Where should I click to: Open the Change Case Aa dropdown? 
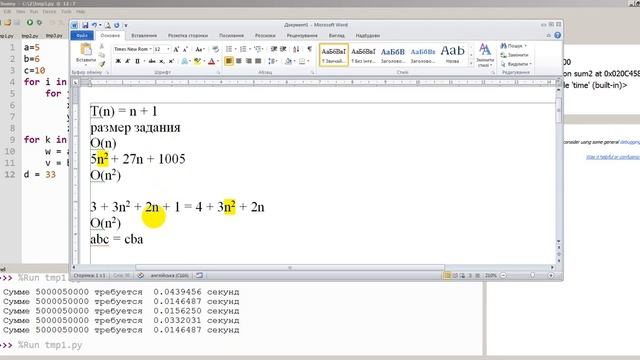[x=200, y=49]
